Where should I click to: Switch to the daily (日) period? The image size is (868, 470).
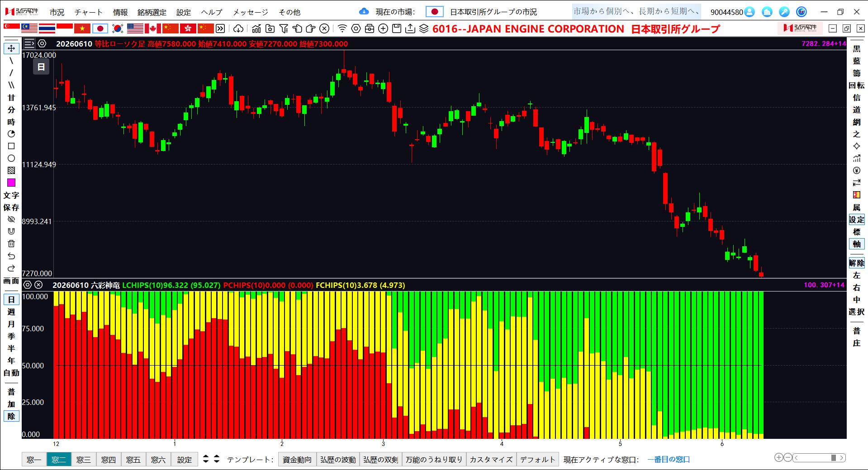(x=11, y=299)
